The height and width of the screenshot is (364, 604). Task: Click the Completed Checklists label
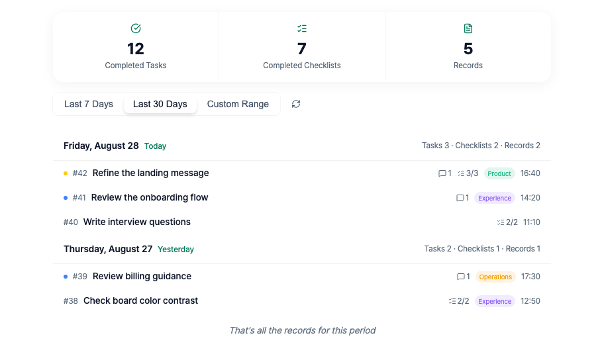(x=301, y=66)
